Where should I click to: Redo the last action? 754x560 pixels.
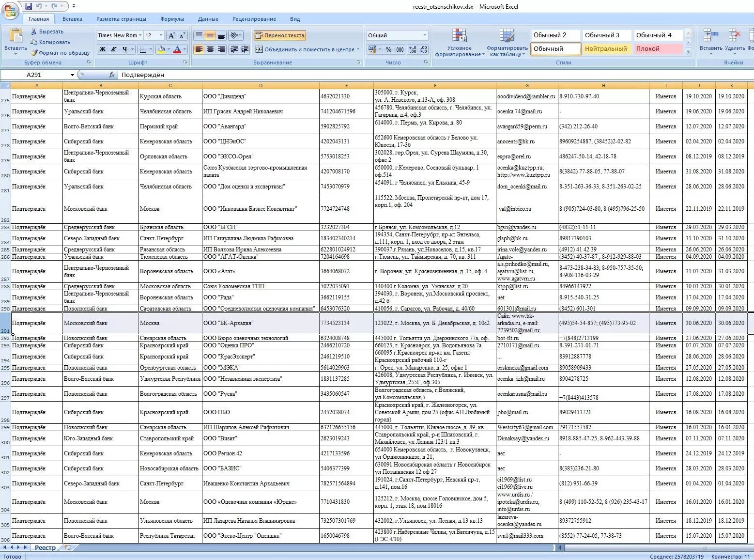coord(54,6)
